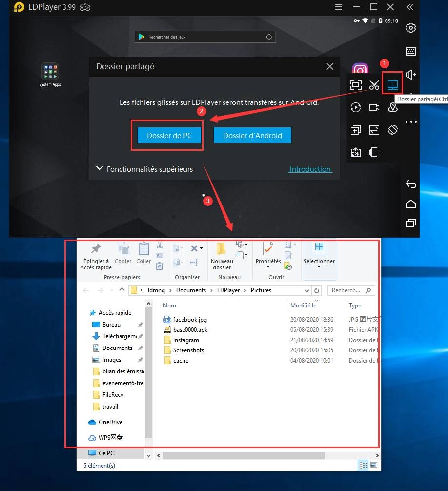This screenshot has height=491, width=448.
Task: Create a Nouveau dossier
Action: [x=222, y=256]
